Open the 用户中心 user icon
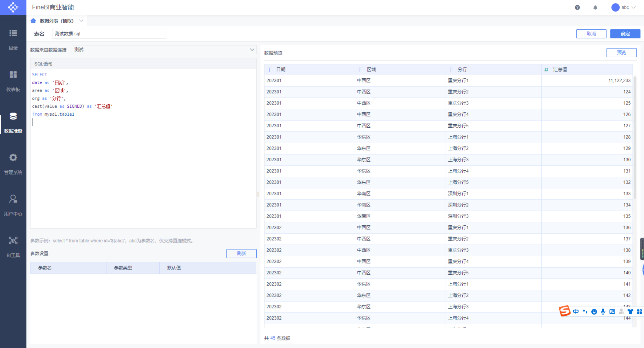The width and height of the screenshot is (644, 348). (x=13, y=199)
